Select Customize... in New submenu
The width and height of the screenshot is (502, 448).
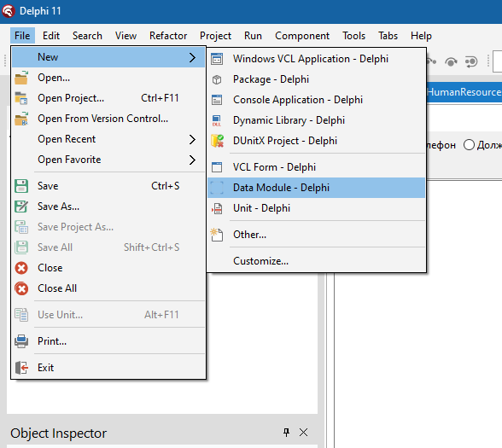[316, 261]
